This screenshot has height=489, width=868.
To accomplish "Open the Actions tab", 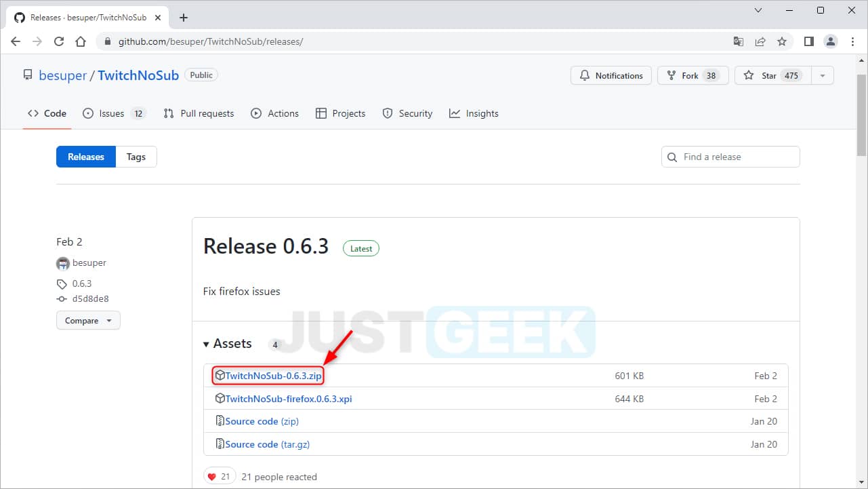I will pos(274,113).
